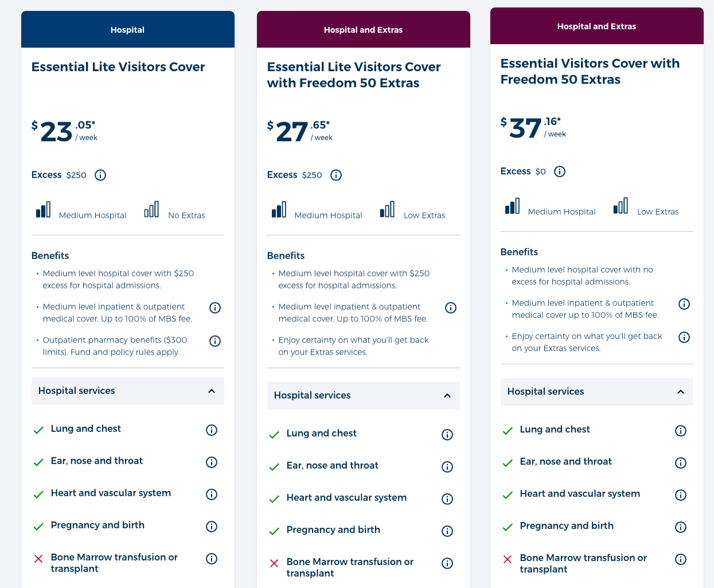Select middle plan's Hospital and Extras header
Viewport: 714px width, 588px height.
[363, 30]
